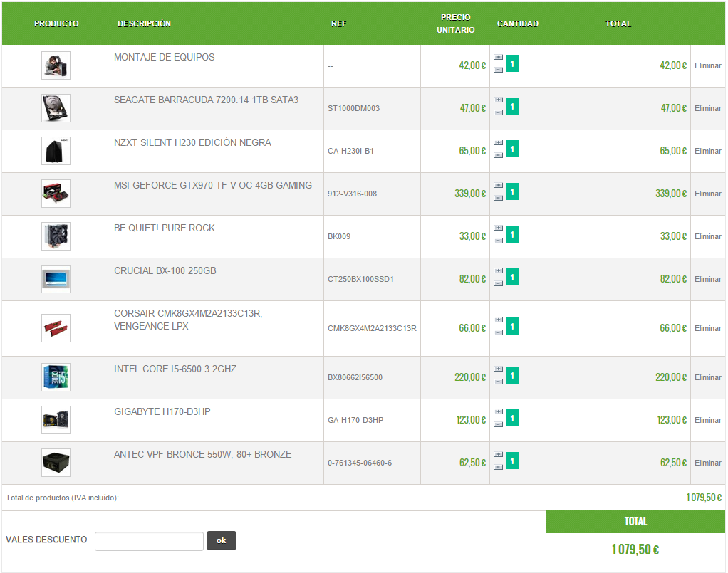Increase quantity of MSI GeForce GTX970
This screenshot has width=728, height=573.
tap(498, 185)
